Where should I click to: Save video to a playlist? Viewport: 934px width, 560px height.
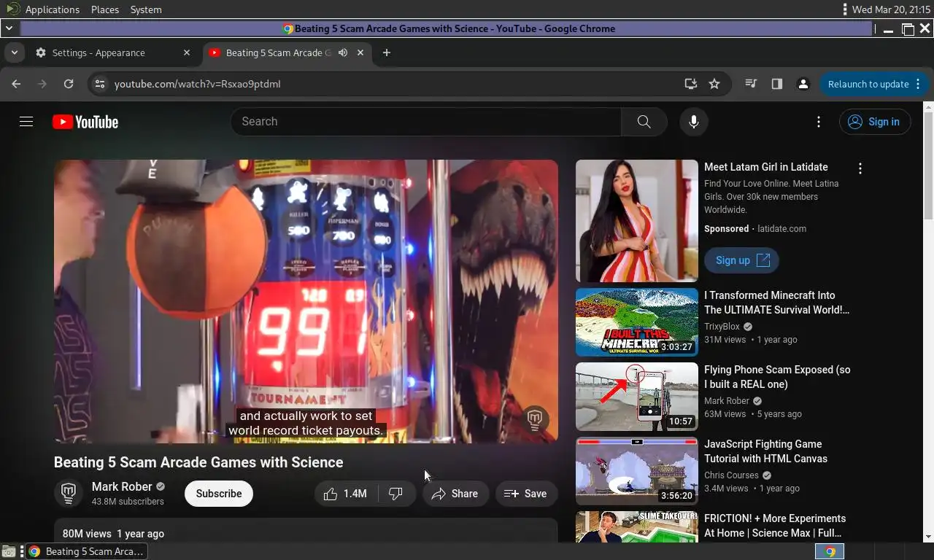pos(526,494)
